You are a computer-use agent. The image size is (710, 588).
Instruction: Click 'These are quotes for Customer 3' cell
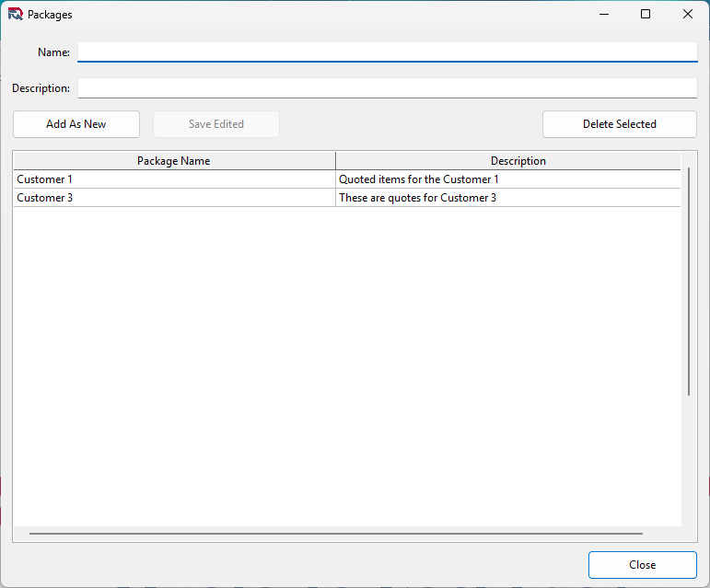(x=417, y=198)
